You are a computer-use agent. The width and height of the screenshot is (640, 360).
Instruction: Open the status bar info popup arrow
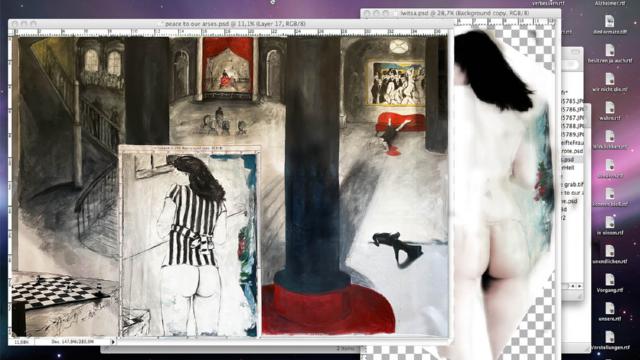113,342
